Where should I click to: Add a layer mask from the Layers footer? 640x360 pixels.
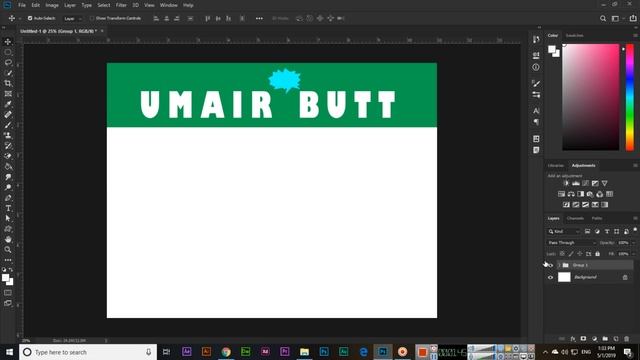pos(583,339)
